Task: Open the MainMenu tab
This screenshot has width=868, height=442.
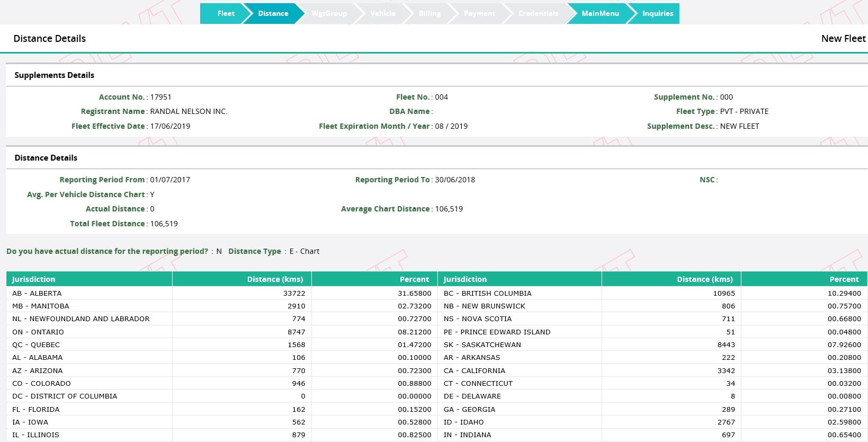Action: point(600,14)
